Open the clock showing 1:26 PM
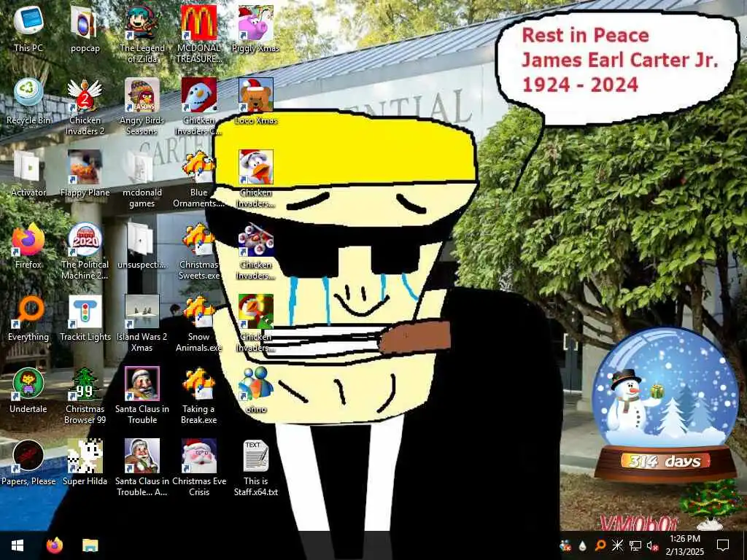 [684, 545]
